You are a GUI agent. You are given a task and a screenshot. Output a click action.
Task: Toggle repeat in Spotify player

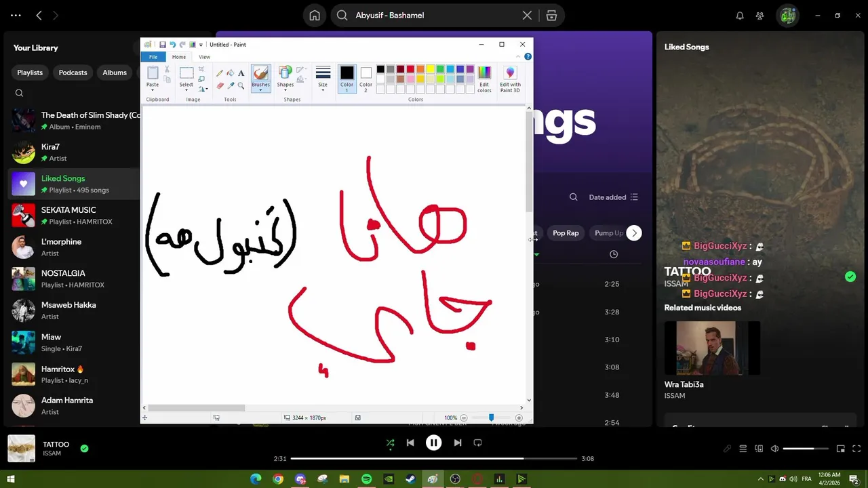coord(477,443)
